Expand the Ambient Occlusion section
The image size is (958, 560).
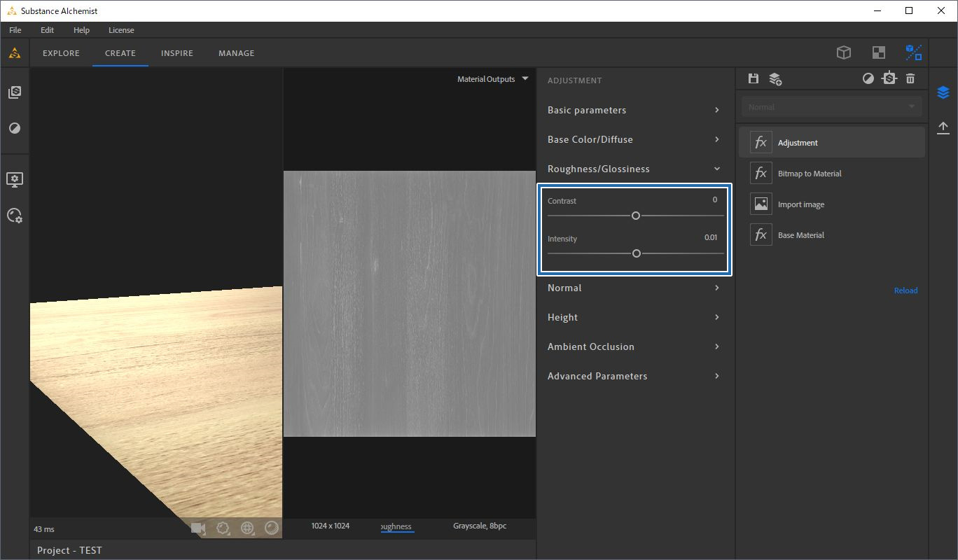(x=634, y=346)
